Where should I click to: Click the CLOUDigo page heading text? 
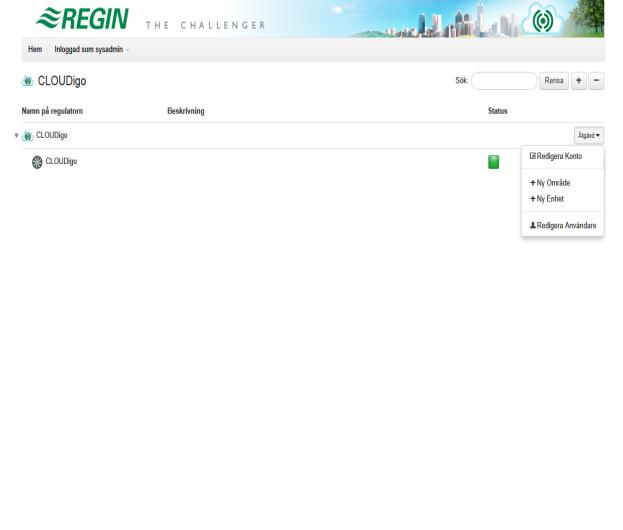click(x=62, y=81)
